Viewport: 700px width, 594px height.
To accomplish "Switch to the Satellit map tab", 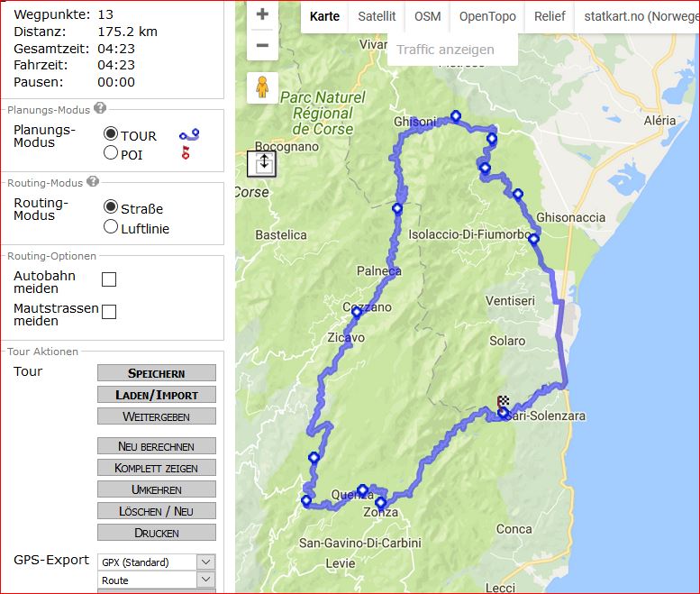I will (377, 16).
